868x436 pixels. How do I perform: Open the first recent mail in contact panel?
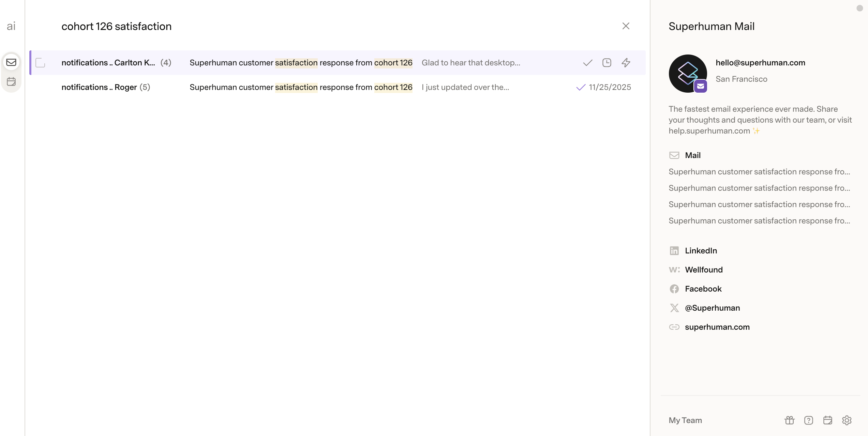point(759,172)
